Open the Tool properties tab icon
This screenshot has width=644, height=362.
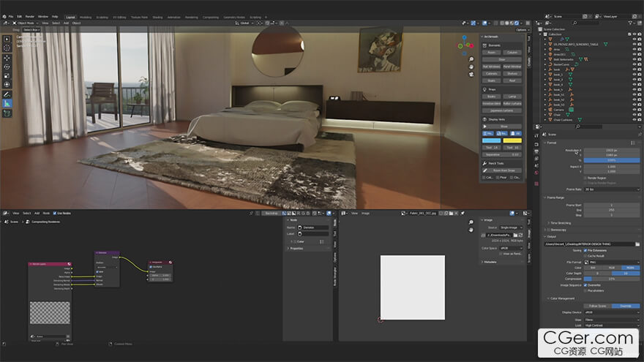tap(536, 135)
